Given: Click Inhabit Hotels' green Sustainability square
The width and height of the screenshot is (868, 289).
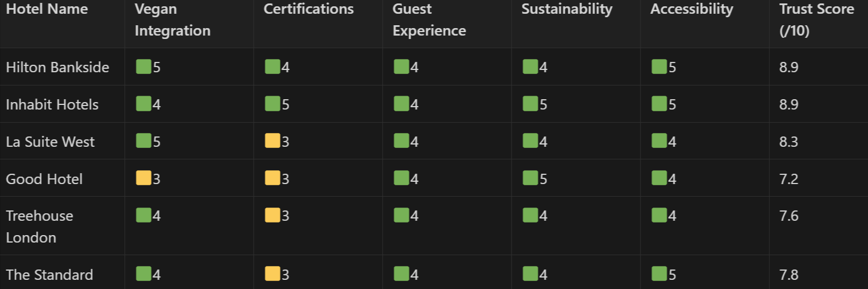Looking at the screenshot, I should (x=530, y=104).
